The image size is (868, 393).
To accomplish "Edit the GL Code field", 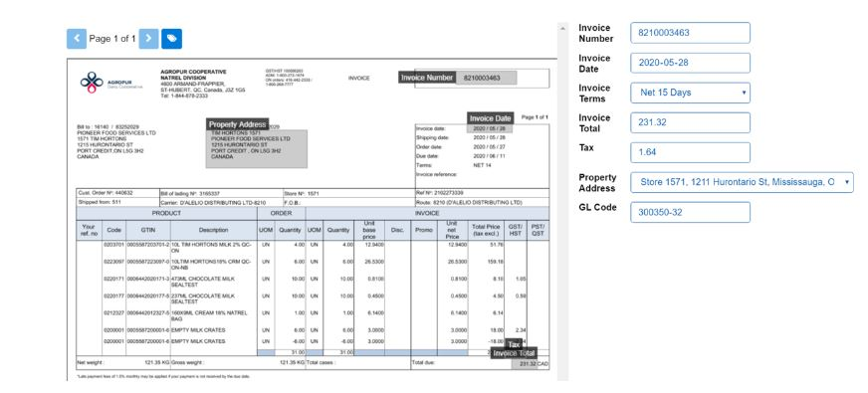I will pos(690,212).
